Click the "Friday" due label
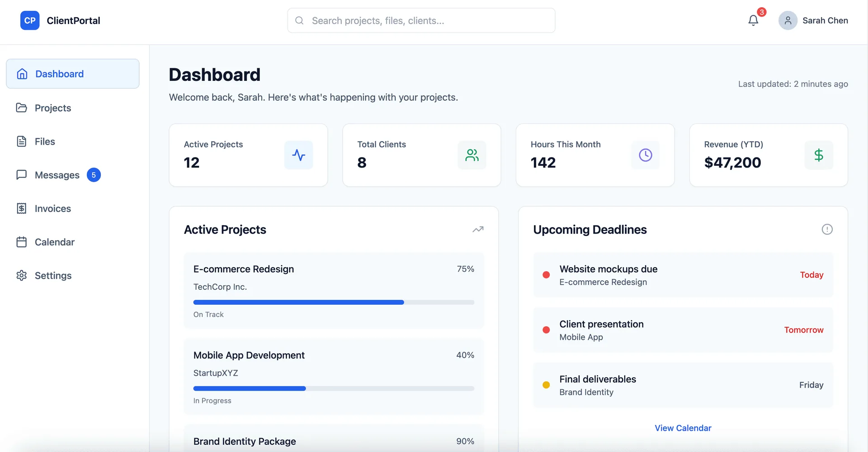The height and width of the screenshot is (452, 868). tap(811, 385)
